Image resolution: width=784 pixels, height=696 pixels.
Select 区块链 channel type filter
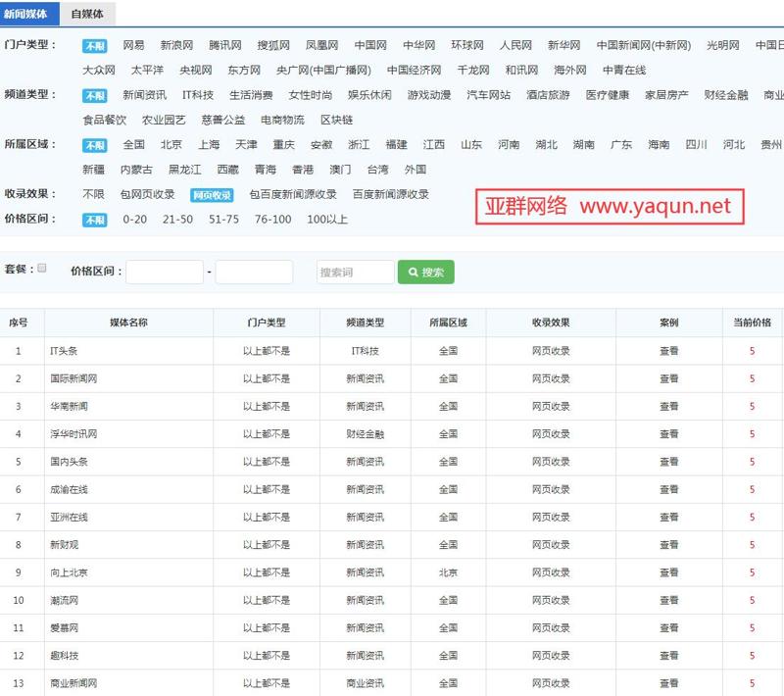pos(336,120)
